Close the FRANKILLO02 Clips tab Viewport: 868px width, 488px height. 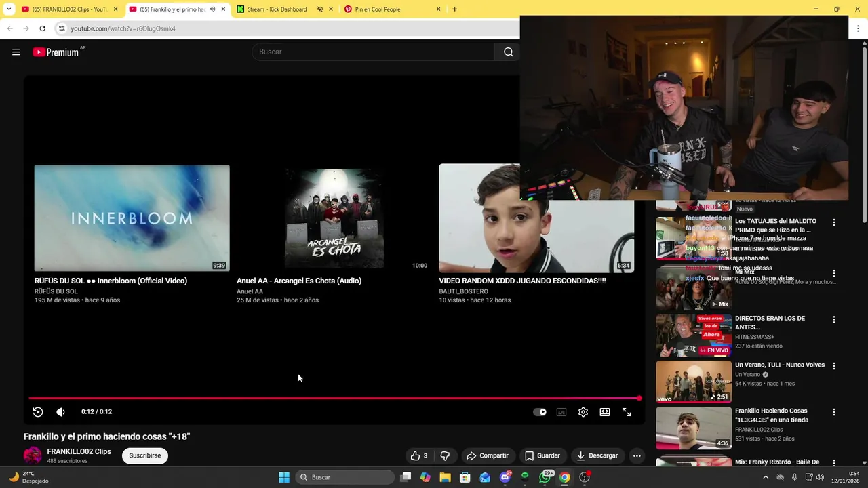(115, 9)
